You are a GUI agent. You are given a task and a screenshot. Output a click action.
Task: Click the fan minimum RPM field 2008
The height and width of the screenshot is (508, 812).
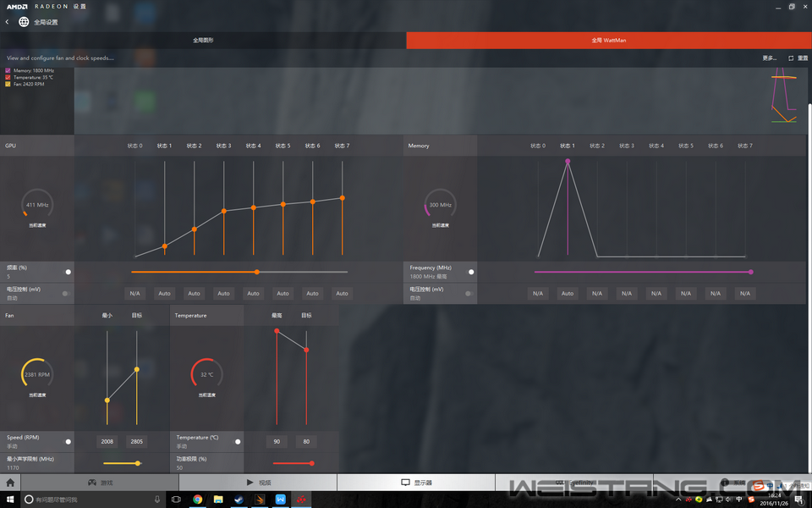(x=107, y=442)
